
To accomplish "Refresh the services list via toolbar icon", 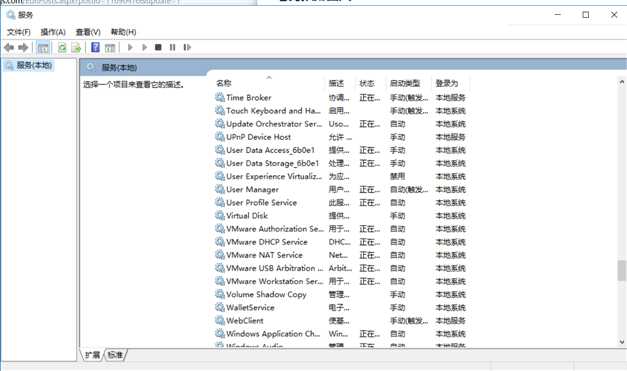I will point(62,48).
